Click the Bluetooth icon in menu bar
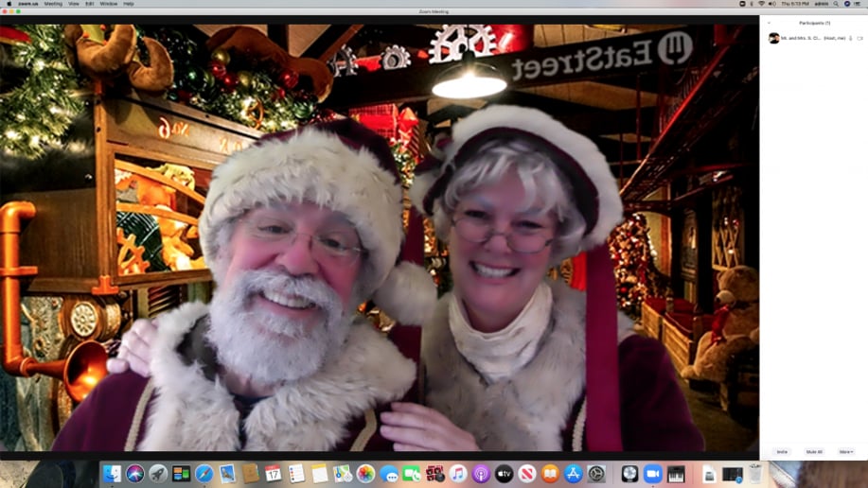This screenshot has height=488, width=868. coord(752,4)
